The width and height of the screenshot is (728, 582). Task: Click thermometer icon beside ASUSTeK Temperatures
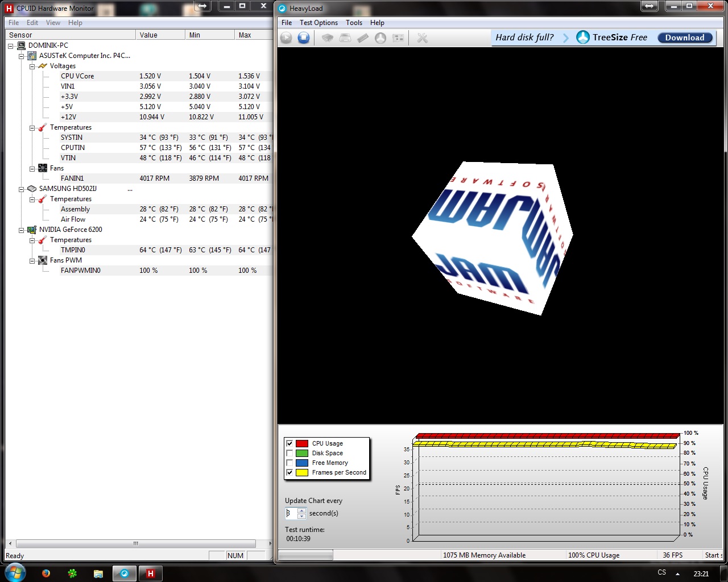[43, 127]
